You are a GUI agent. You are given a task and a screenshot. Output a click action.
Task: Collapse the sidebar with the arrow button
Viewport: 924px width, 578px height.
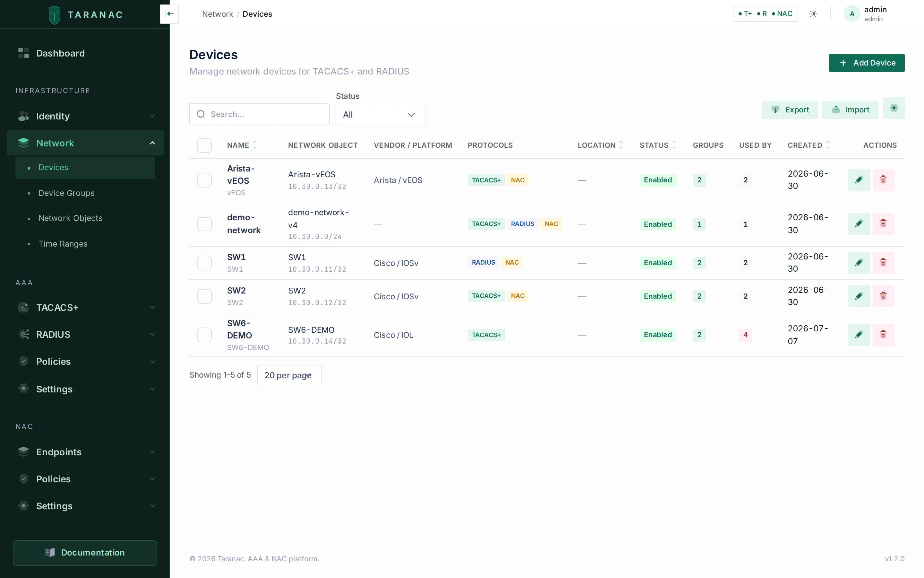click(x=169, y=14)
